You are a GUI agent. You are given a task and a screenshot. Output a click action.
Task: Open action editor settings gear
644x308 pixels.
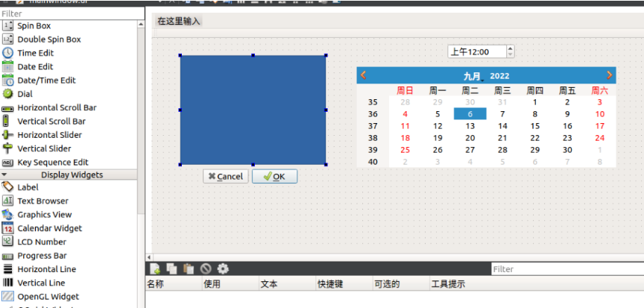point(223,269)
